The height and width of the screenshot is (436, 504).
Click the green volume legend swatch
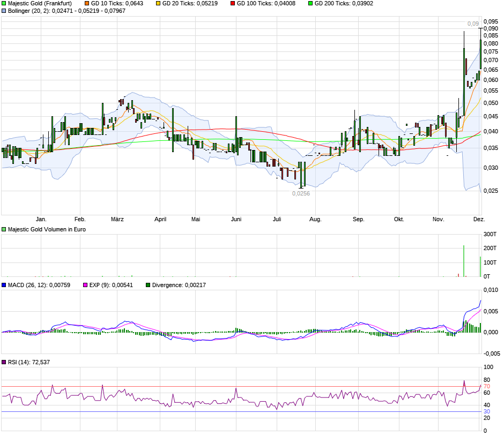[4, 230]
